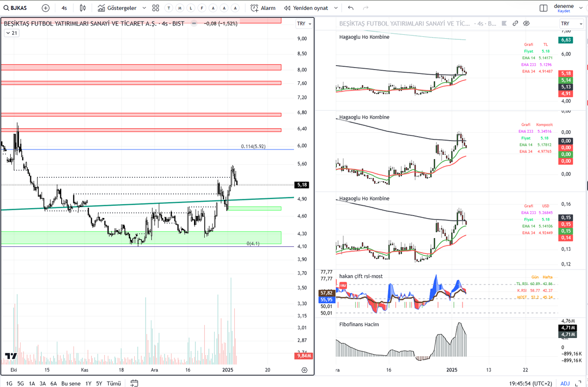Viewport: 588px width, 387px height.
Task: Click the red IRU marker in RSI pane
Action: pyautogui.click(x=343, y=285)
